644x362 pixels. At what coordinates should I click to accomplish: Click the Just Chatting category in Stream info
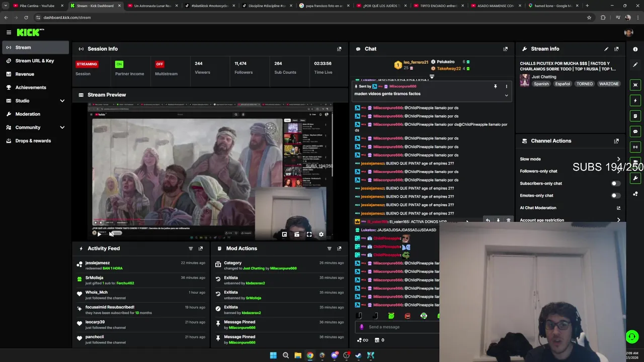(x=544, y=77)
